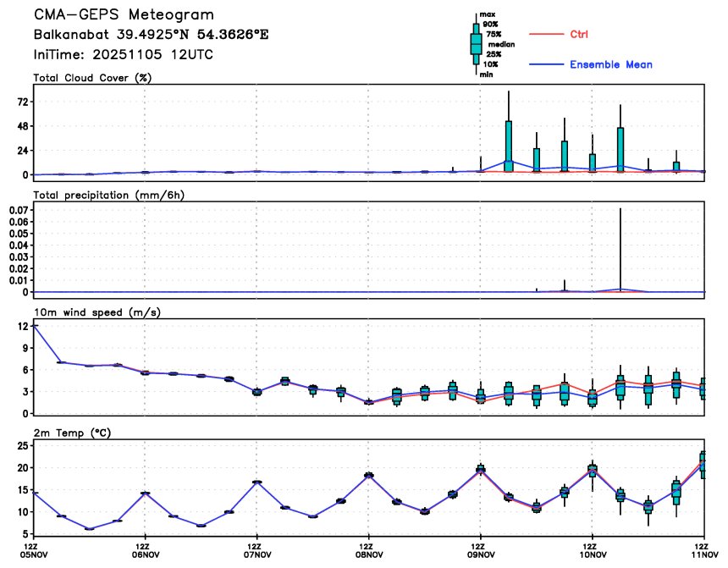Image resolution: width=728 pixels, height=568 pixels.
Task: Click the tallest cloud cover box plot
Action: (x=509, y=146)
